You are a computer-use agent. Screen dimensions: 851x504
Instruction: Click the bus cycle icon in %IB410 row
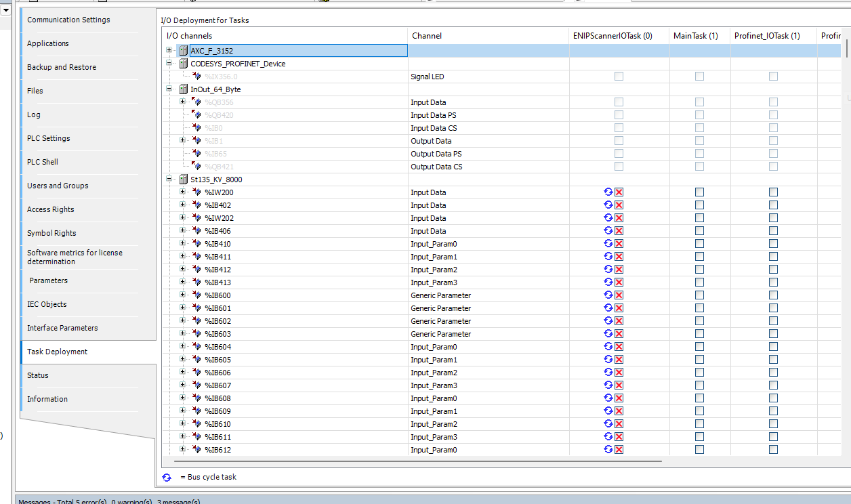[x=608, y=243]
